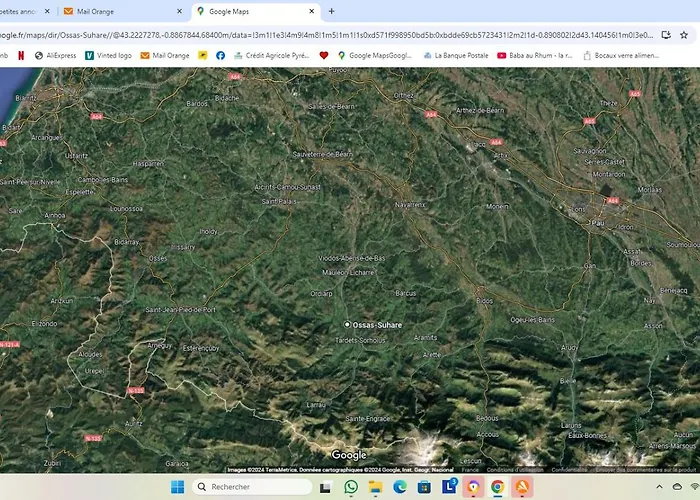Open the Facebook bookmark icon

click(220, 55)
